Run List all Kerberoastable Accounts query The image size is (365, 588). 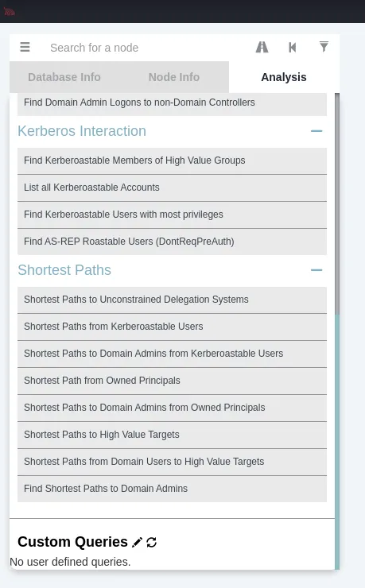(x=172, y=188)
